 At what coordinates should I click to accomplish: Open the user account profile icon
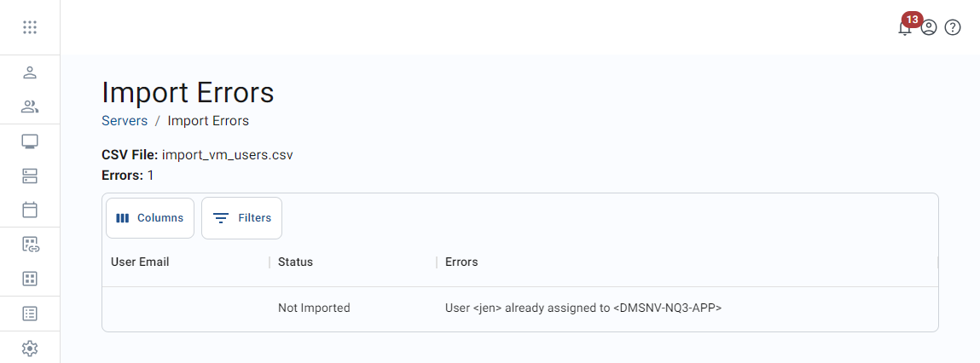click(x=929, y=27)
